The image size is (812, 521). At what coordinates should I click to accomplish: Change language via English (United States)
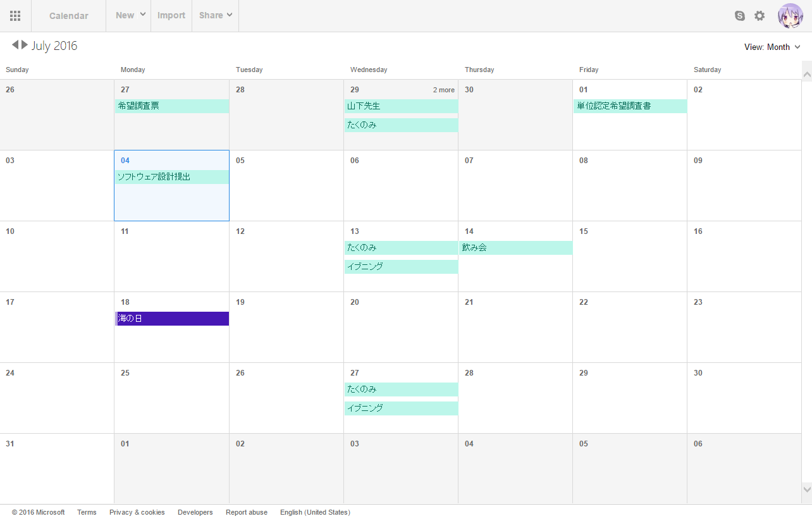[315, 512]
